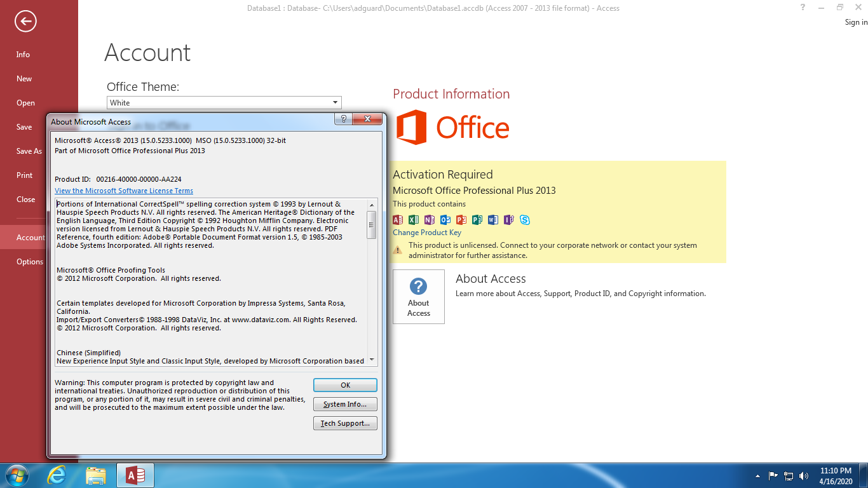Screen dimensions: 868x488
Task: Open the Info page
Action: pos(23,55)
